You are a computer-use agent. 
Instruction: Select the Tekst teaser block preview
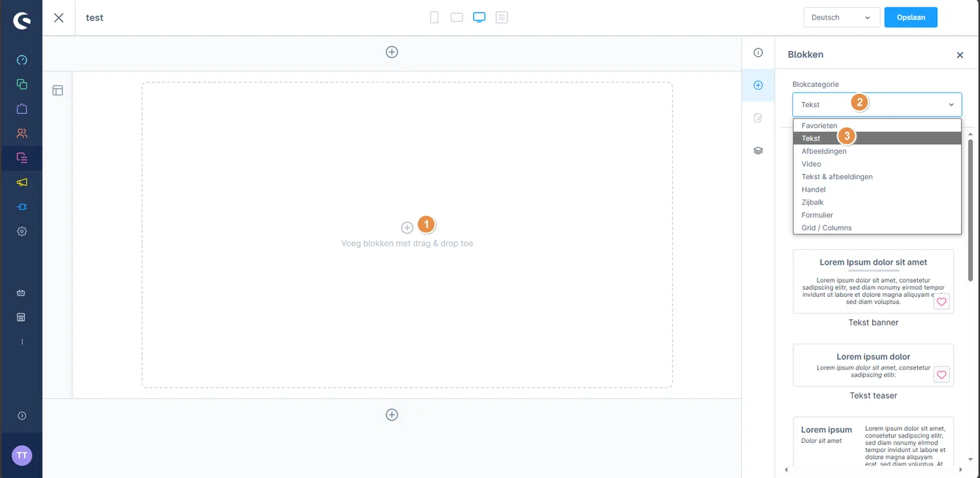874,365
